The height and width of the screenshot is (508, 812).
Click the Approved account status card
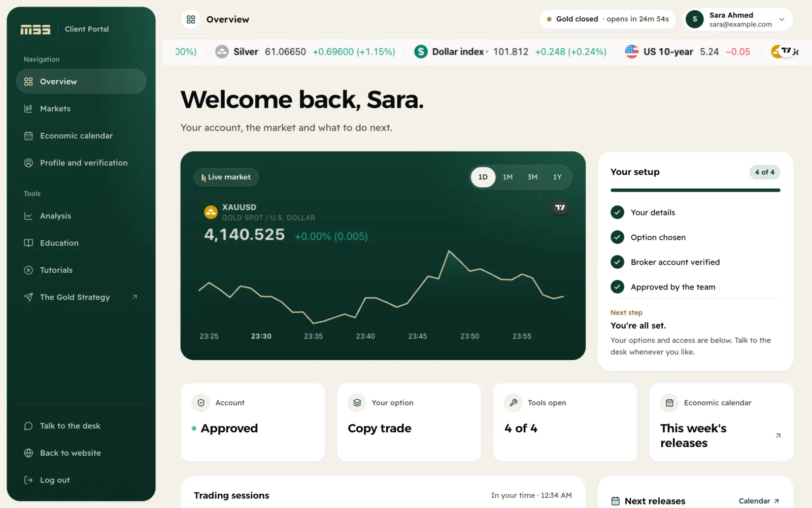click(253, 422)
